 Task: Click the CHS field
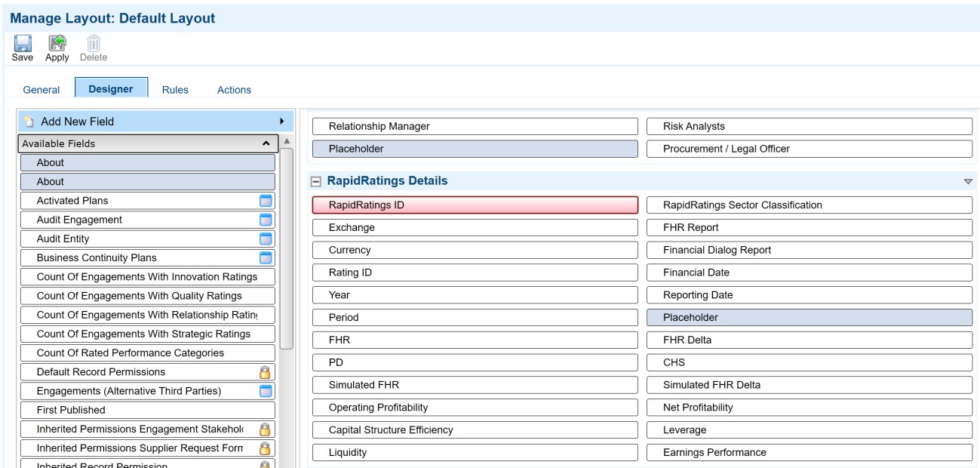point(809,363)
